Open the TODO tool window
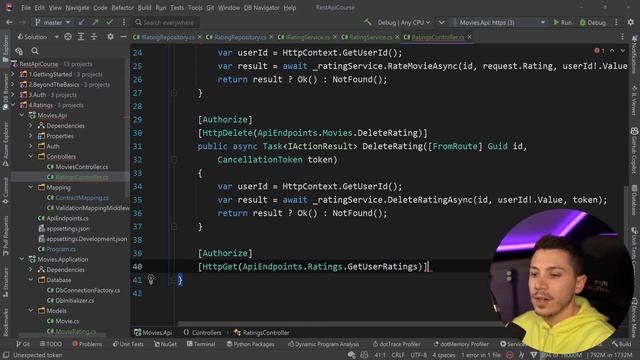The height and width of the screenshot is (360, 640). tap(51, 344)
